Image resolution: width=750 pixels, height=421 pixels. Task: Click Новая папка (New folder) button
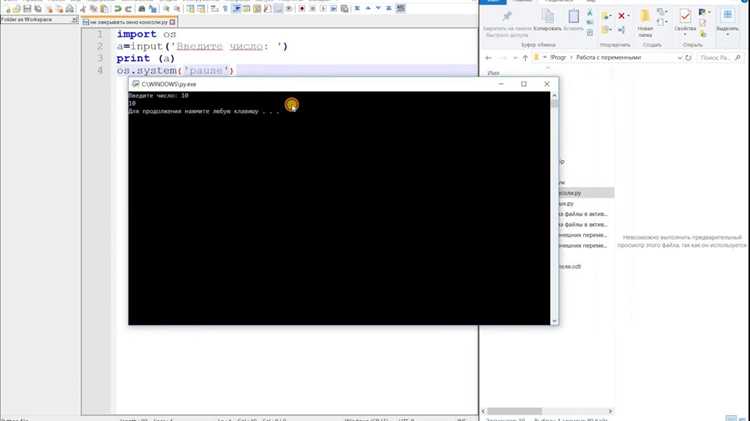645,24
